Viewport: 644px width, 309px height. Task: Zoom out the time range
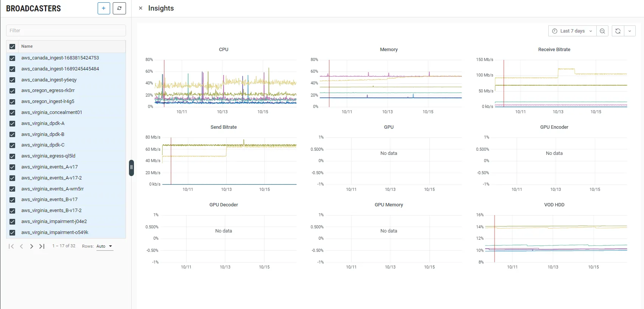pyautogui.click(x=602, y=31)
